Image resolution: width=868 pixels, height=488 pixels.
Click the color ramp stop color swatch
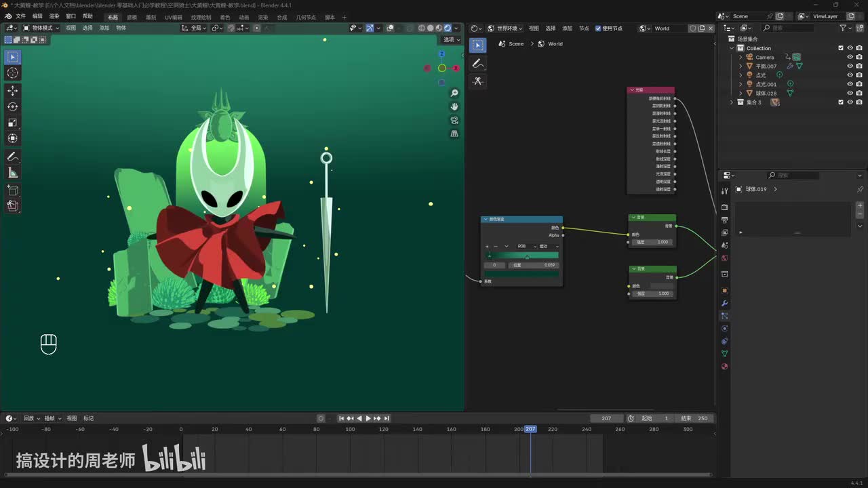click(x=522, y=273)
